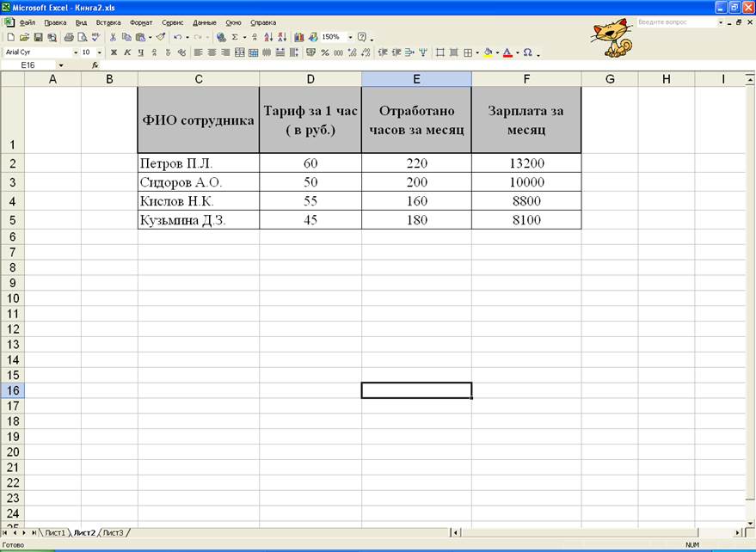Click the Print icon in the toolbar
The width and height of the screenshot is (756, 552).
coord(68,38)
